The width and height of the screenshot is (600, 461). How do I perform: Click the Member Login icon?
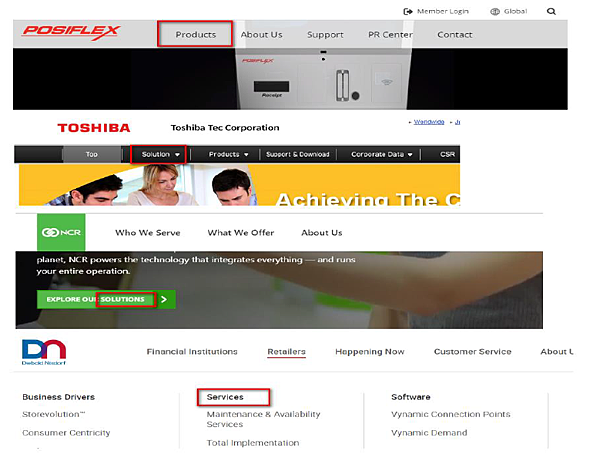point(408,11)
